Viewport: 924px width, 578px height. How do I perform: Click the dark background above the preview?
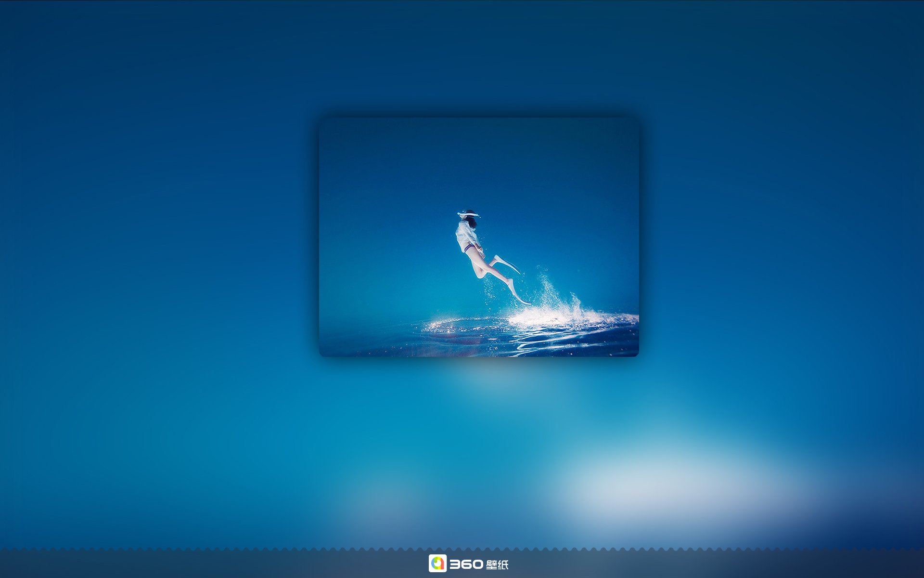479,53
